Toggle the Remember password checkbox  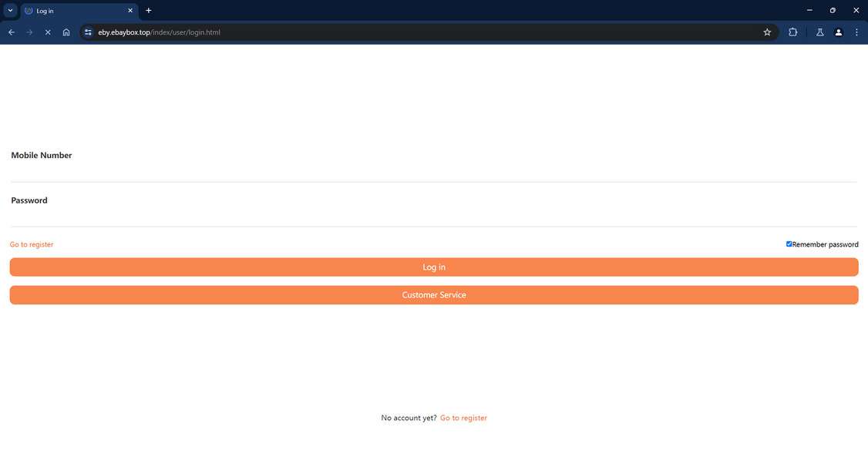[x=789, y=244]
